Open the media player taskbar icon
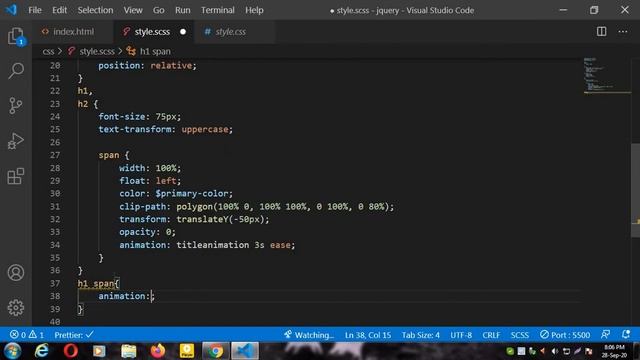640x360 pixels. tap(99, 351)
